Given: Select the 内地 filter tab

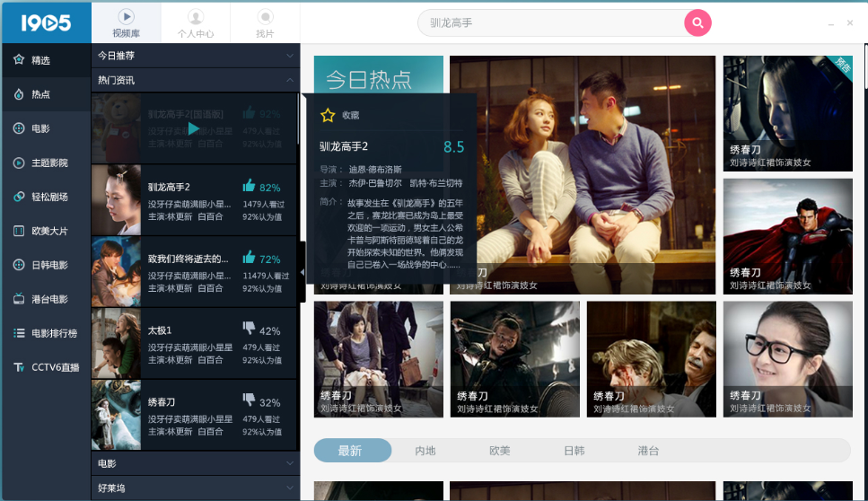Looking at the screenshot, I should 425,451.
